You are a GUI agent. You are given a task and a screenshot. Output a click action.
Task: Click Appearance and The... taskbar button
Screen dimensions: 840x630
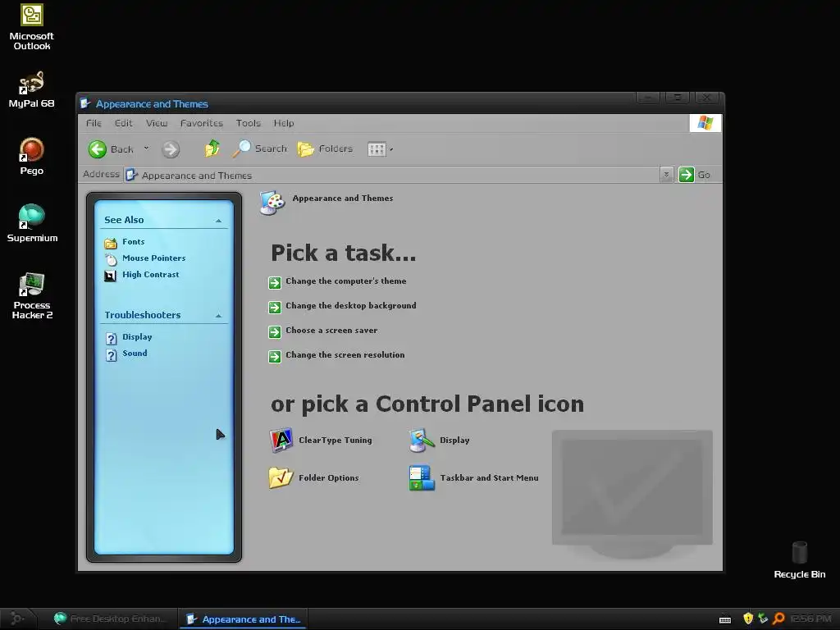243,619
